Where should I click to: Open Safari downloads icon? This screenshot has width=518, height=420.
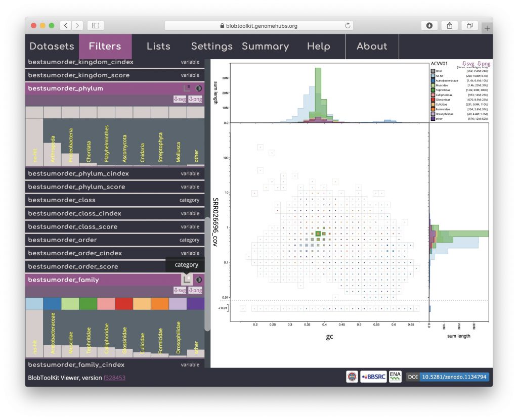click(429, 26)
